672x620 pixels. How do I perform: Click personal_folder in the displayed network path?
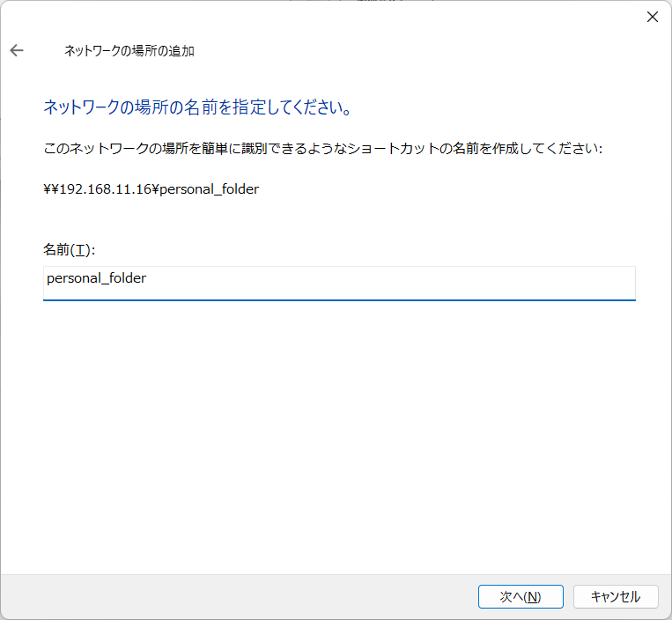(209, 189)
